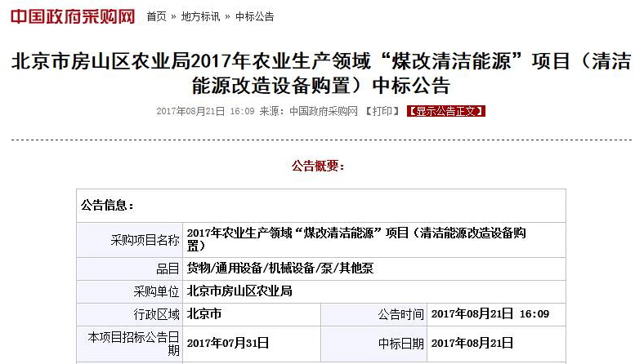Click the 【打印】 print link
The width and height of the screenshot is (635, 364).
tap(382, 111)
